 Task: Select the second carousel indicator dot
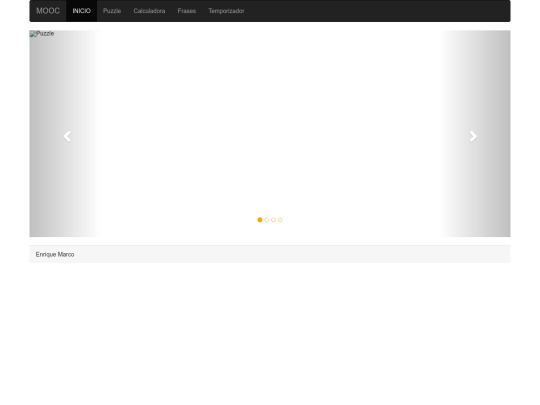pos(267,220)
